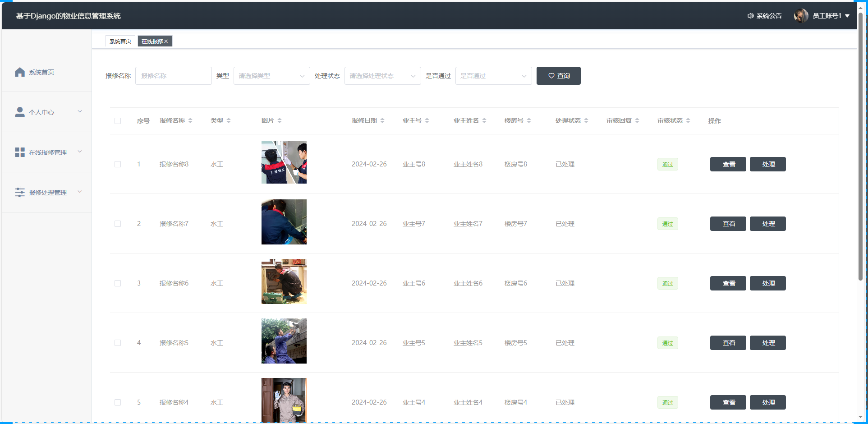Click 处理 for 报修名称6
Viewport: 868px width, 424px height.
(x=768, y=283)
